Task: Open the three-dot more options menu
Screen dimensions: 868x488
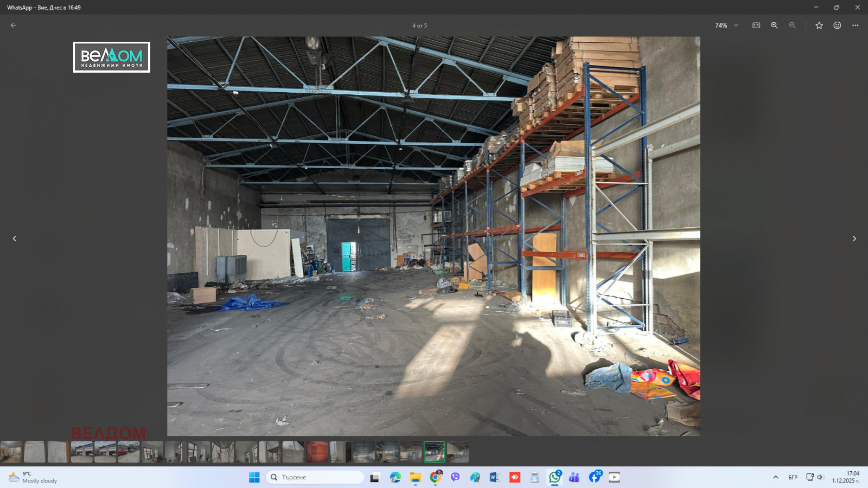Action: pyautogui.click(x=855, y=25)
